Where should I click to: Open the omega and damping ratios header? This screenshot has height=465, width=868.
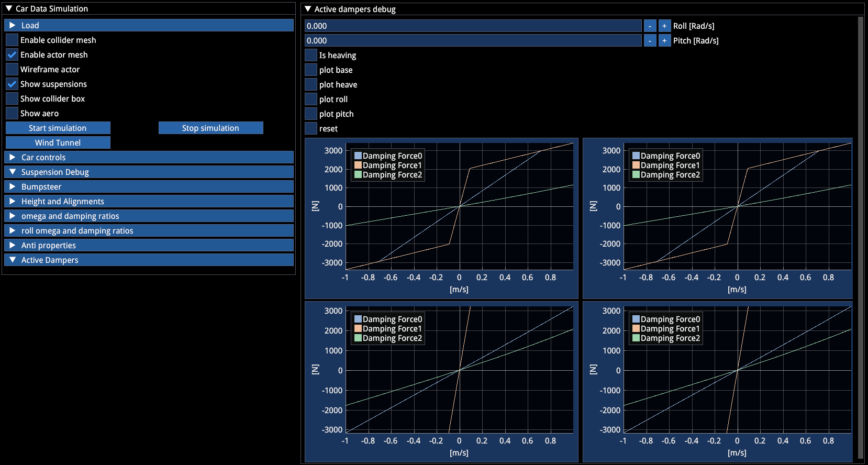pos(149,216)
